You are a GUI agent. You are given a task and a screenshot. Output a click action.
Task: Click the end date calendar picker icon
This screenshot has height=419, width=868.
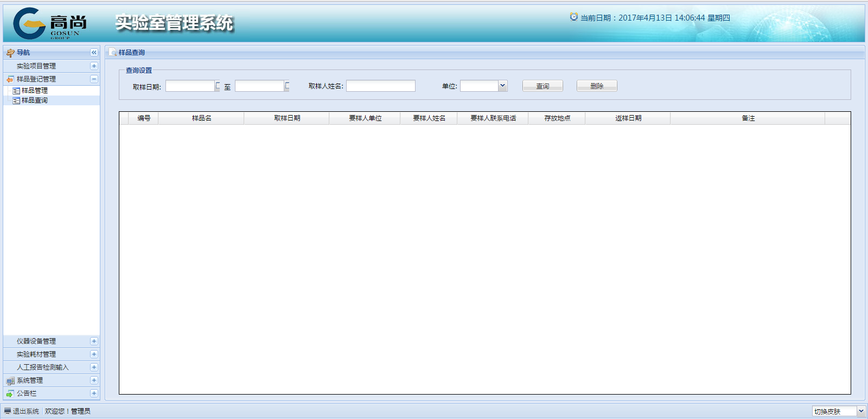coord(287,86)
